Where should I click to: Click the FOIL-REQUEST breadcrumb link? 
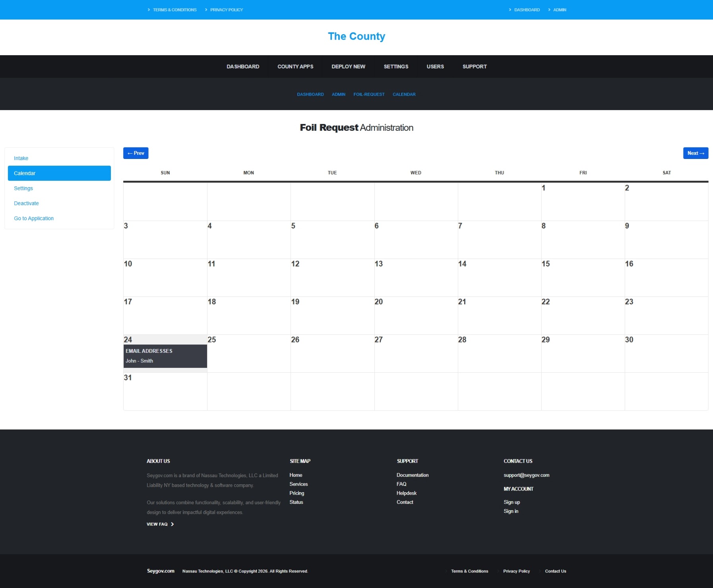coord(369,95)
